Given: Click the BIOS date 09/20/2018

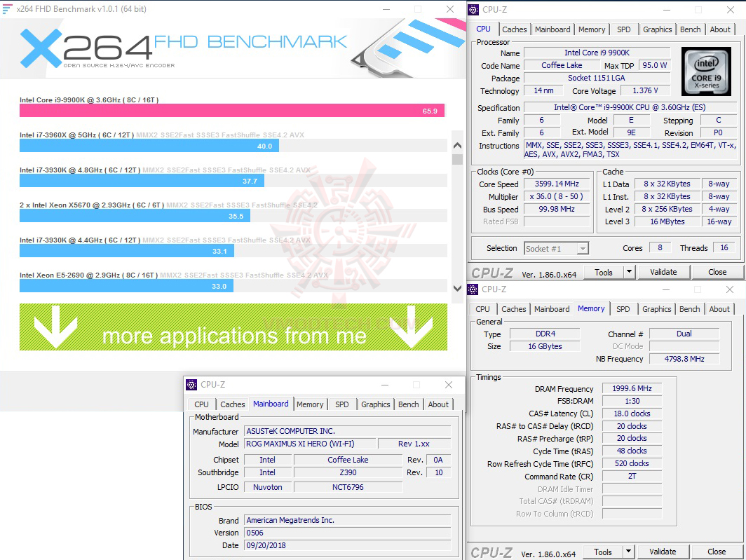Looking at the screenshot, I should tap(347, 545).
